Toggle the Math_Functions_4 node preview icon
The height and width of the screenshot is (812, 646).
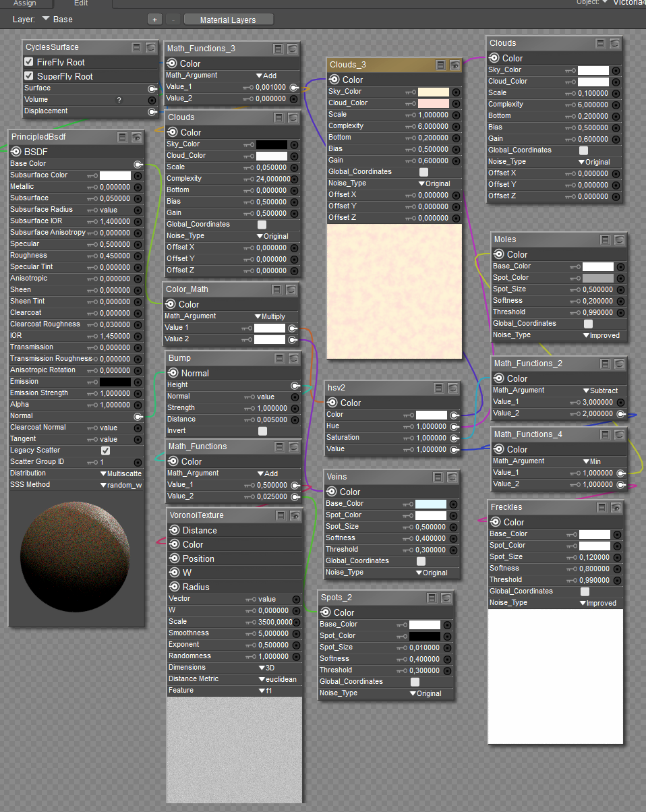621,434
